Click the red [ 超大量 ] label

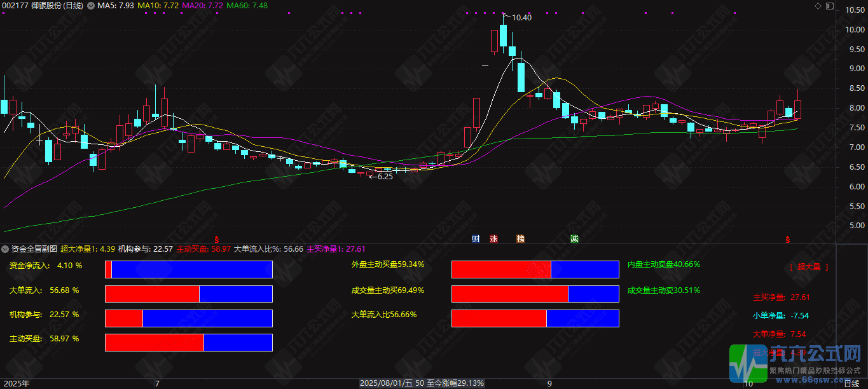tap(809, 268)
